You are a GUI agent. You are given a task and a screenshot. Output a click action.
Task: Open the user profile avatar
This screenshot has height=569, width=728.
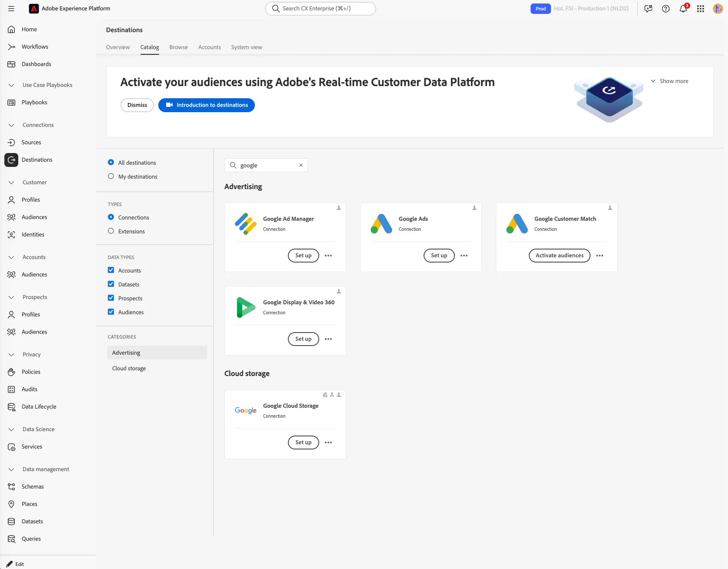coord(718,9)
